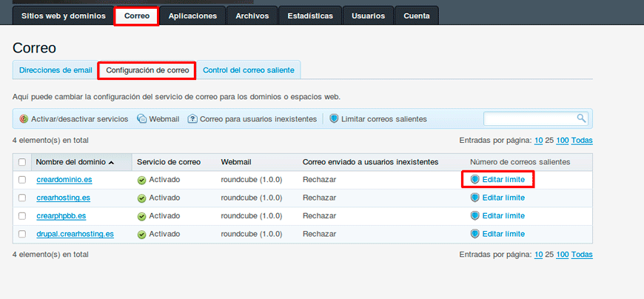Open the crearhosting.es domain link

[x=63, y=198]
